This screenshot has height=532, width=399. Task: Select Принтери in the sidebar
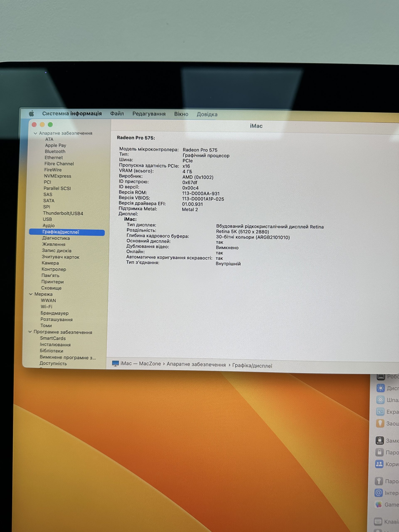[52, 282]
